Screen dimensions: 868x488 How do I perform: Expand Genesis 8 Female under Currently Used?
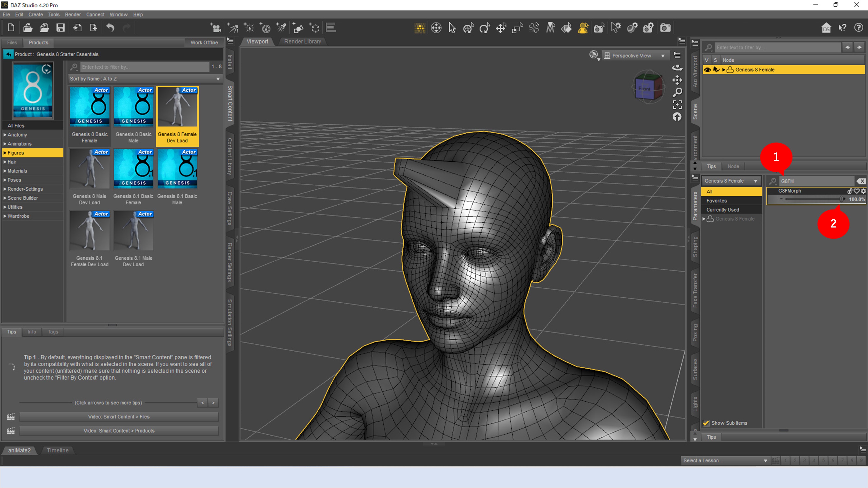pyautogui.click(x=704, y=219)
